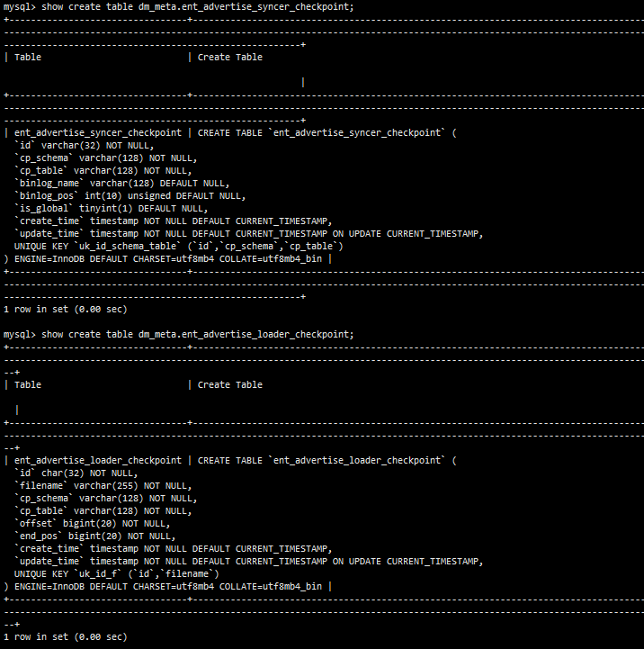Image resolution: width=644 pixels, height=649 pixels.
Task: Click the "Create Table" header of the loader result
Action: click(x=230, y=384)
